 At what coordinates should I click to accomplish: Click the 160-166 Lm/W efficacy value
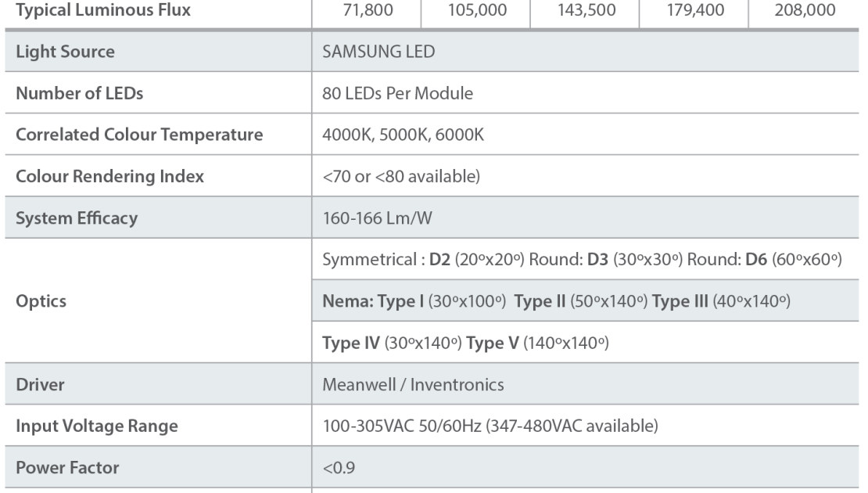(x=377, y=218)
